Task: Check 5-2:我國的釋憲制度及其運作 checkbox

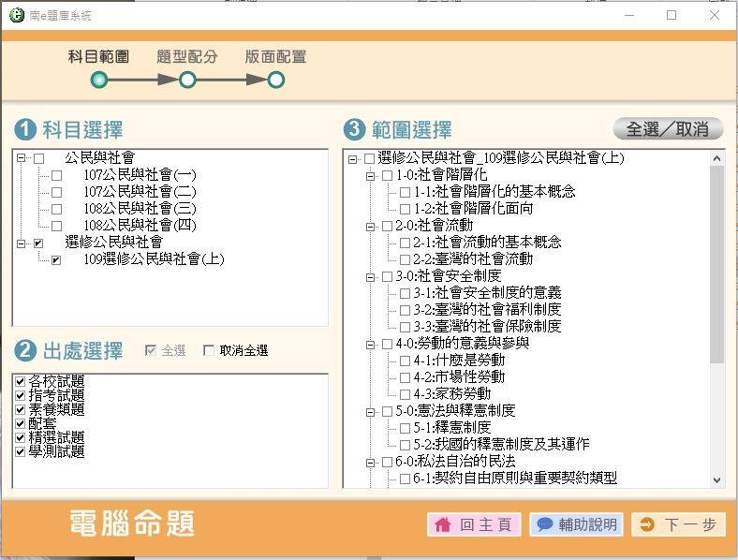Action: 405,445
